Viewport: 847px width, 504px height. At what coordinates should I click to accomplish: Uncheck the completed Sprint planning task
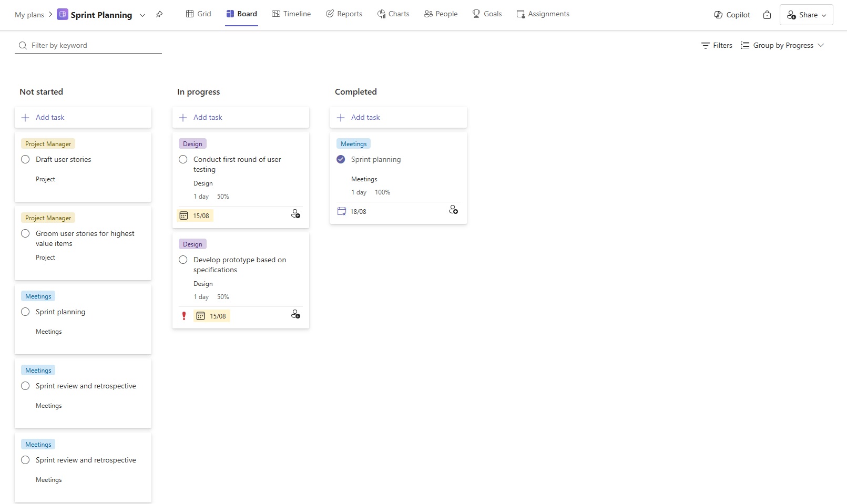click(x=341, y=159)
